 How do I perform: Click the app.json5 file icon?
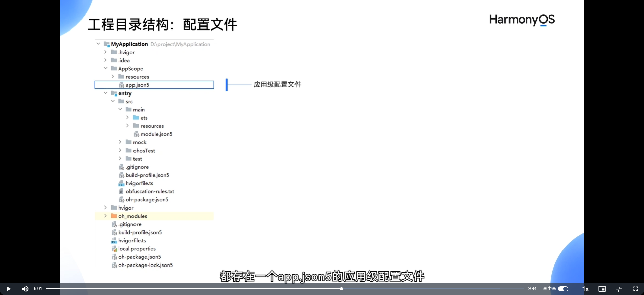coord(122,85)
